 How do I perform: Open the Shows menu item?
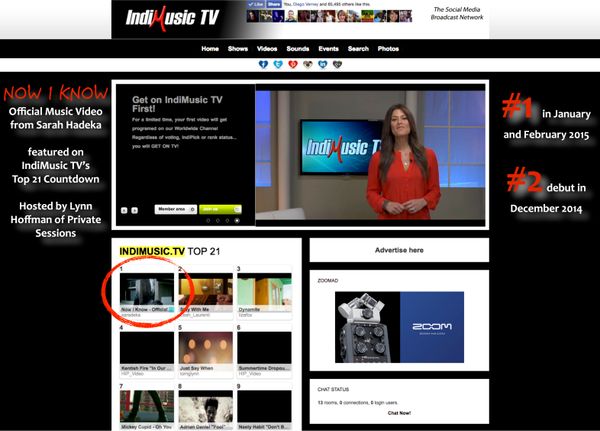click(x=238, y=49)
